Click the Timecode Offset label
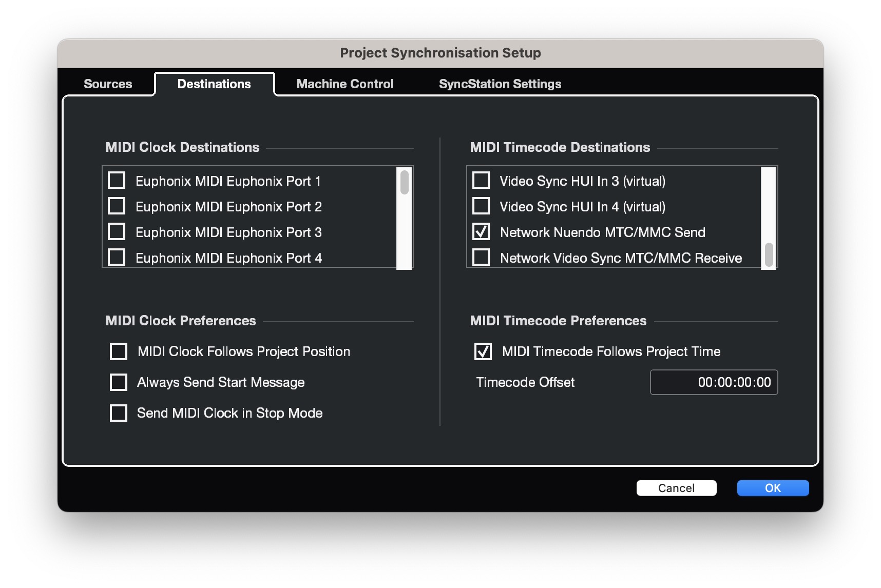Screen dimensions: 881x588 [525, 382]
